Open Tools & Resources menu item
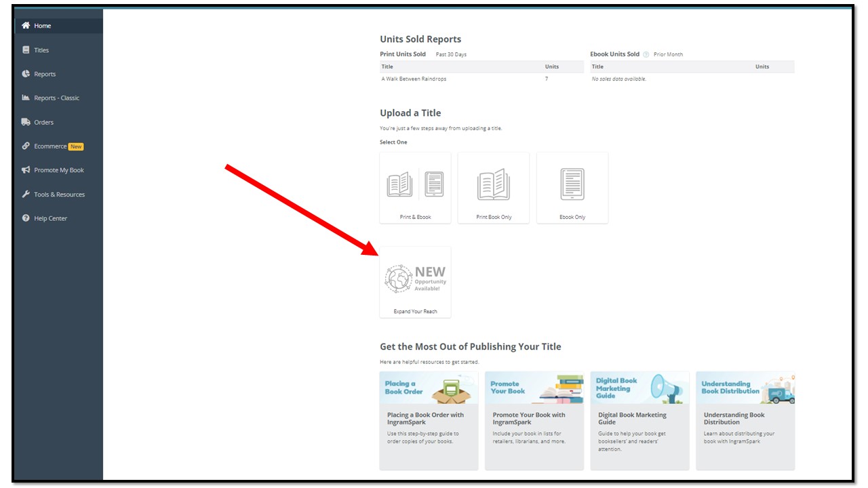This screenshot has height=488, width=868. coord(59,194)
